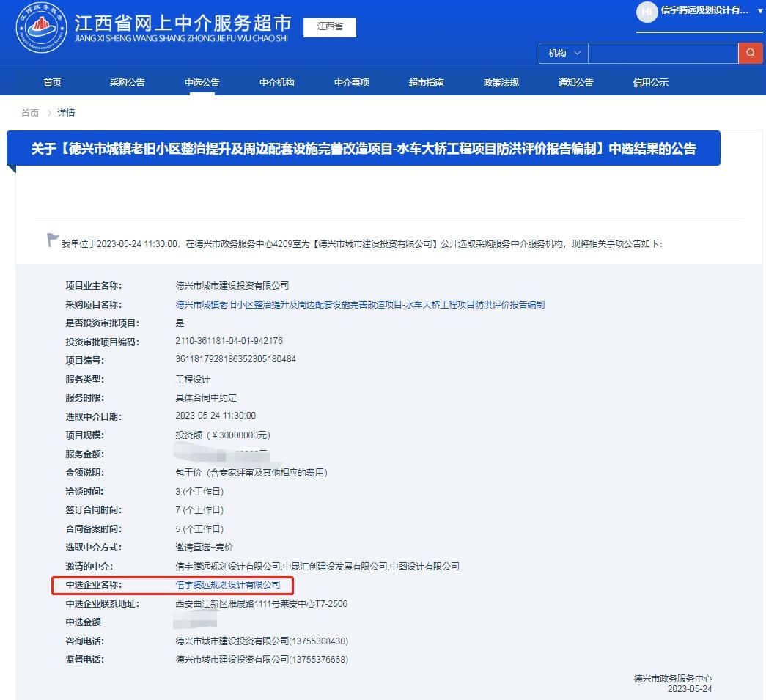Click 首页 at the far left of the navbar

[52, 83]
